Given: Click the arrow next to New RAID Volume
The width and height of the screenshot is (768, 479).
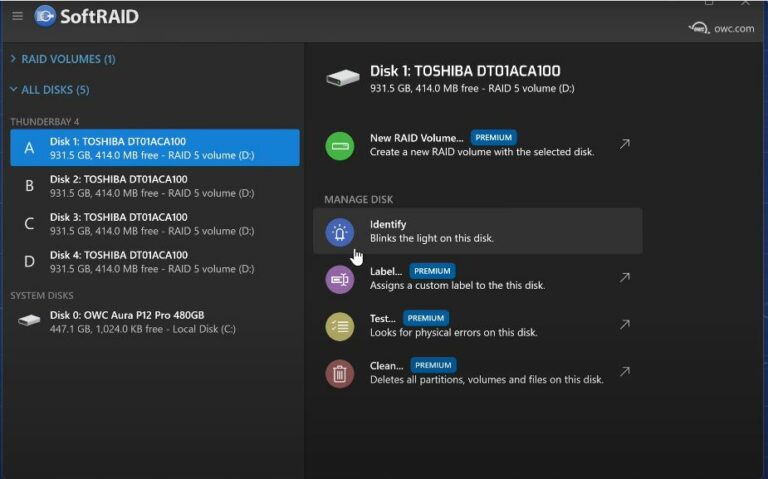Looking at the screenshot, I should point(624,144).
